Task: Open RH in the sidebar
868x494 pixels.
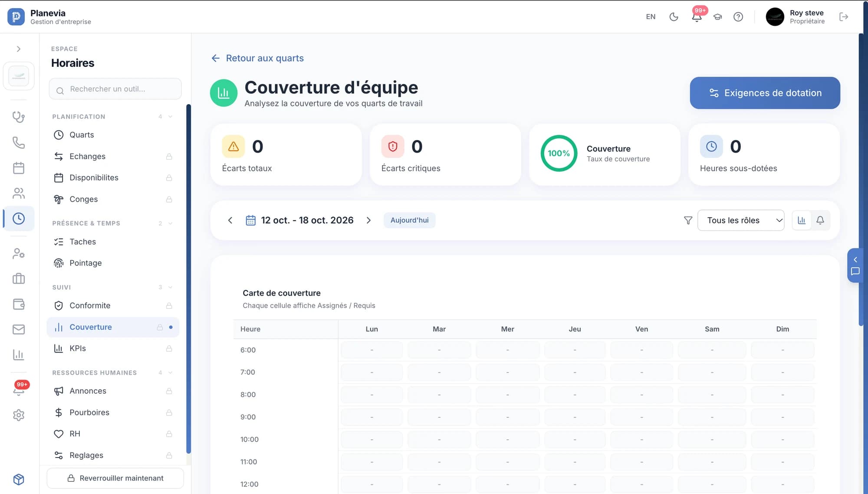Action: coord(113,434)
